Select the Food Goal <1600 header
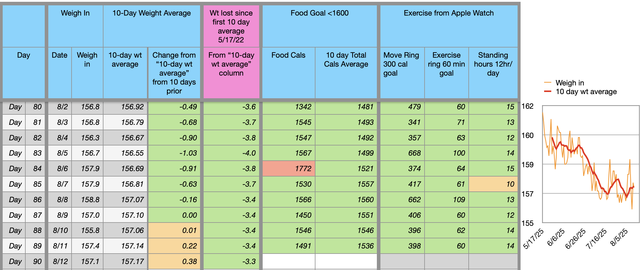 coord(319,26)
